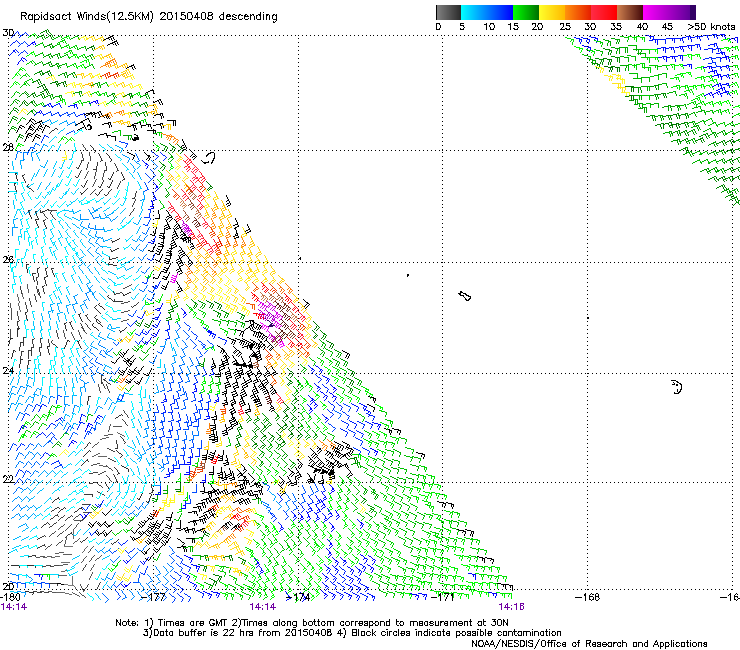Click the 'Times are GMT' note line

click(311, 623)
